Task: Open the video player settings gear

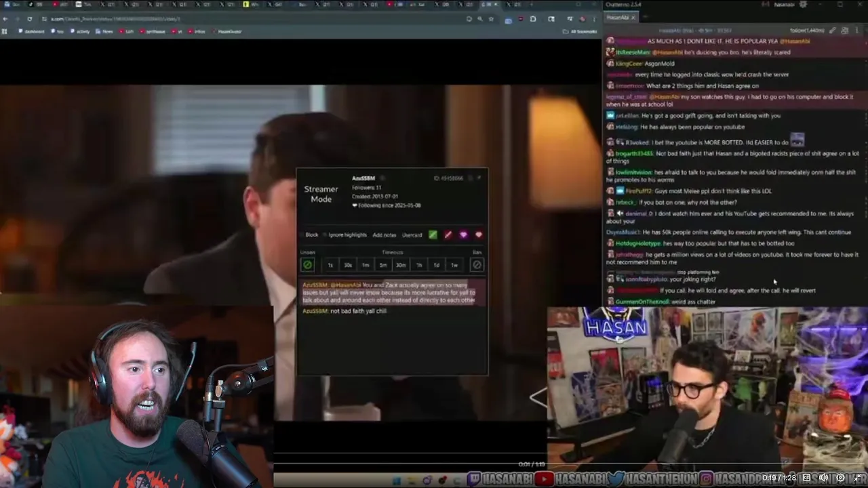Action: pyautogui.click(x=840, y=478)
